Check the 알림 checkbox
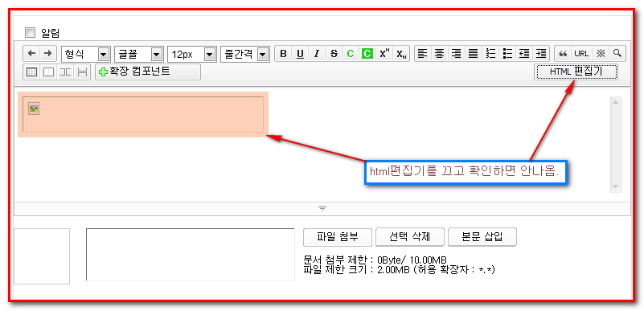Viewport: 644px width, 311px height. pos(30,32)
